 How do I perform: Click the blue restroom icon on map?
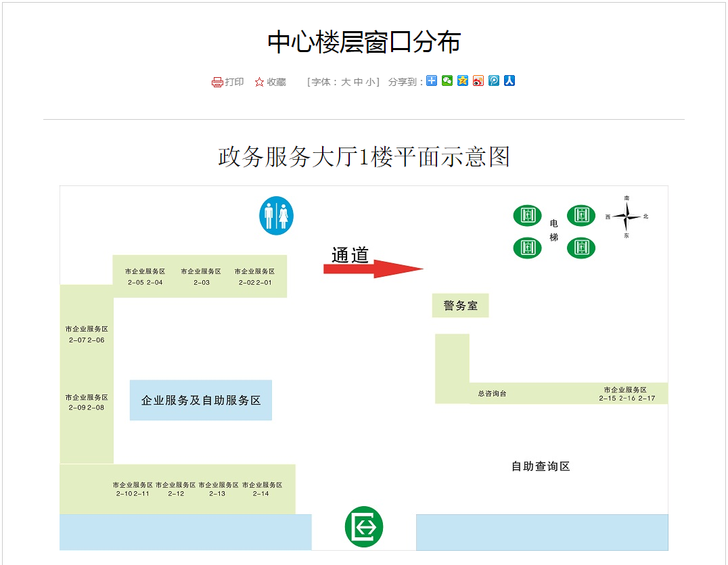pyautogui.click(x=276, y=215)
